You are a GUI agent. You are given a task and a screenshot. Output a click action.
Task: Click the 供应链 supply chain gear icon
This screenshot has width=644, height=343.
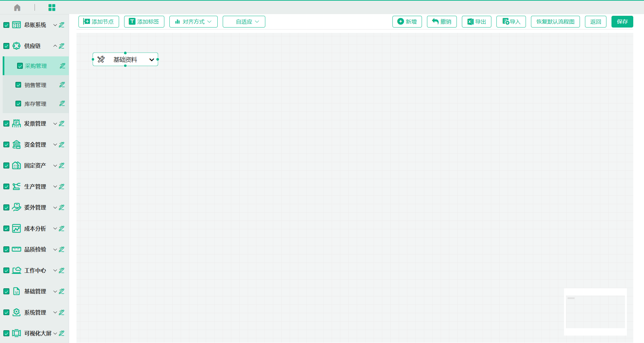(x=16, y=46)
